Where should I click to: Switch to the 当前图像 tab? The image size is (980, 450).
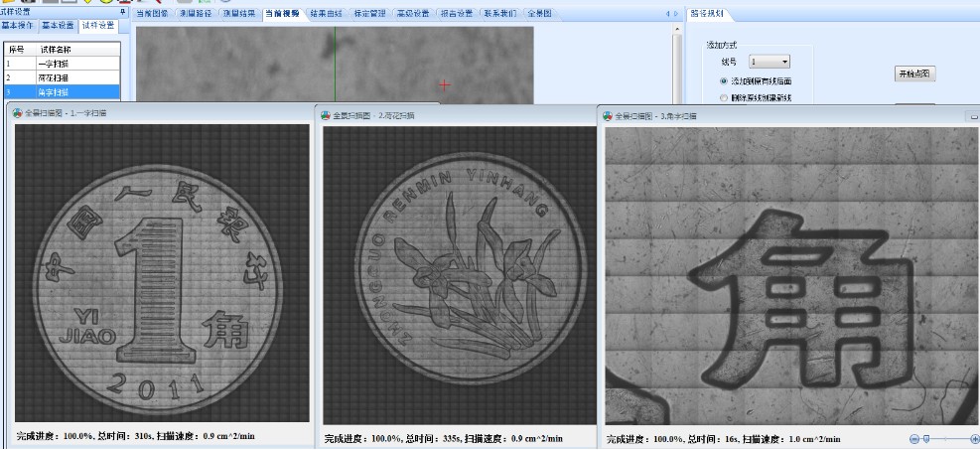click(x=153, y=13)
